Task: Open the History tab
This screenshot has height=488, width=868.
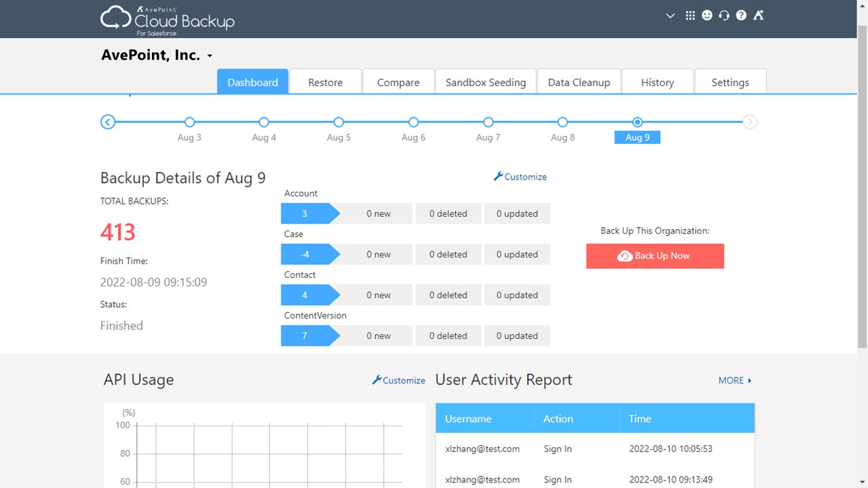Action: coord(658,81)
